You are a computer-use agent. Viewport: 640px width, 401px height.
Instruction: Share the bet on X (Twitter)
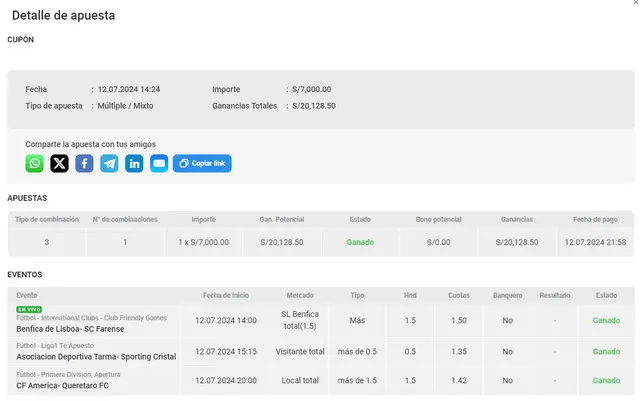pyautogui.click(x=60, y=163)
